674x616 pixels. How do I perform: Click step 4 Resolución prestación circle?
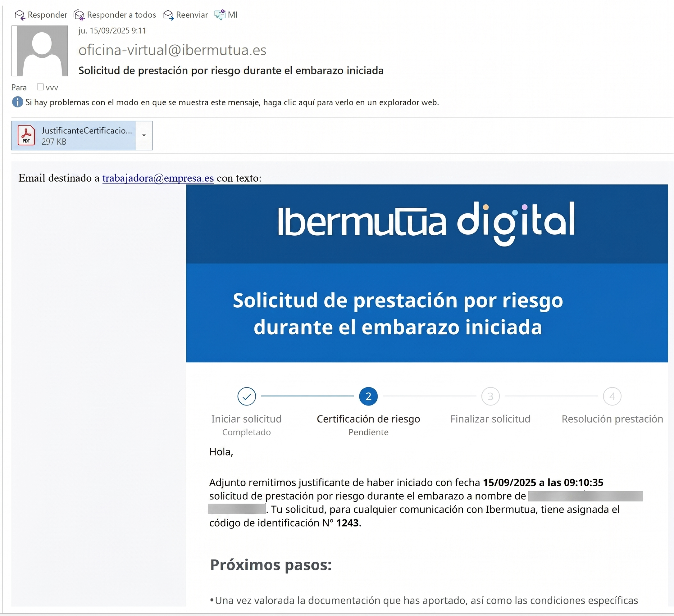[613, 396]
